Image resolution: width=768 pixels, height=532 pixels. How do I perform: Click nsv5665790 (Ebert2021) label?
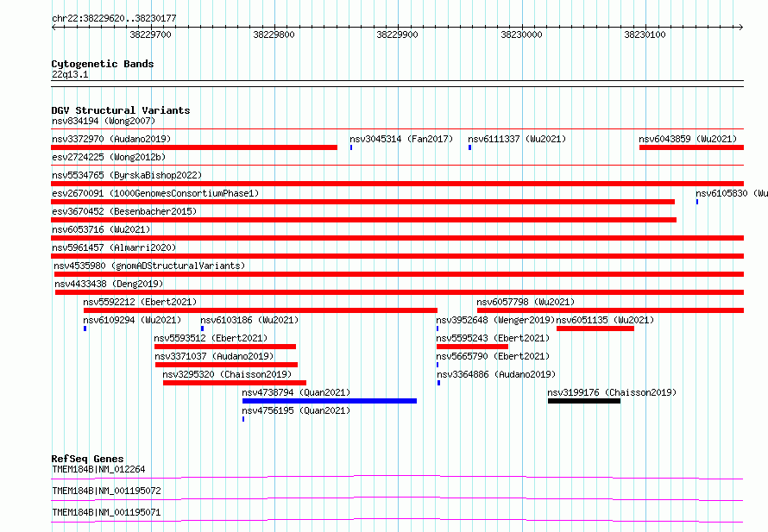coord(493,356)
